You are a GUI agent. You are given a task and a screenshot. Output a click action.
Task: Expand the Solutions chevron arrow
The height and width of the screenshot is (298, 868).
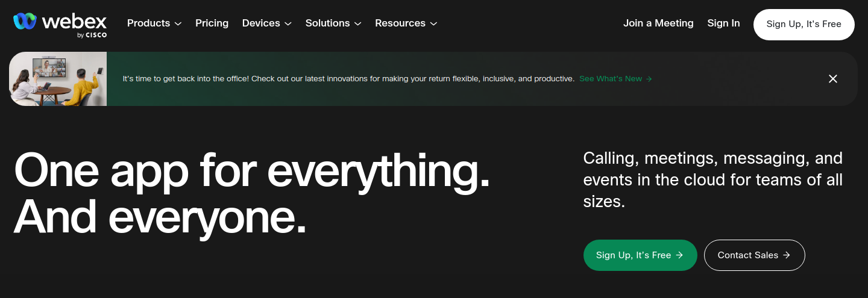[357, 24]
